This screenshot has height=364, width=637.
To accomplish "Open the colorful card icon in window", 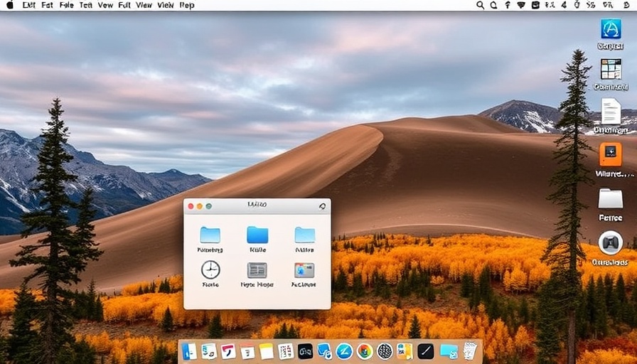I will tap(304, 270).
